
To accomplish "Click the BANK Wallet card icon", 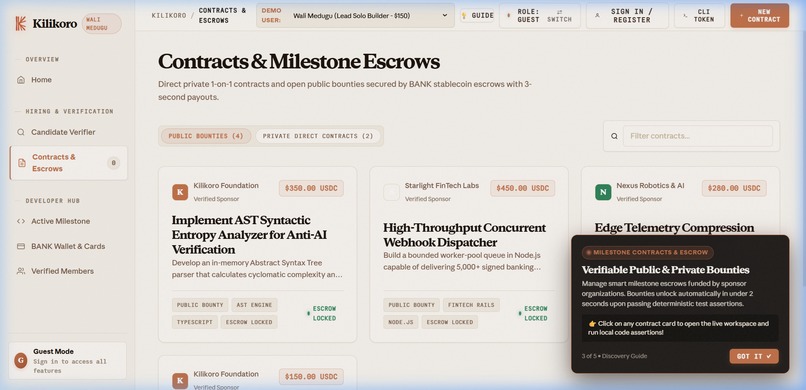I will click(x=21, y=246).
